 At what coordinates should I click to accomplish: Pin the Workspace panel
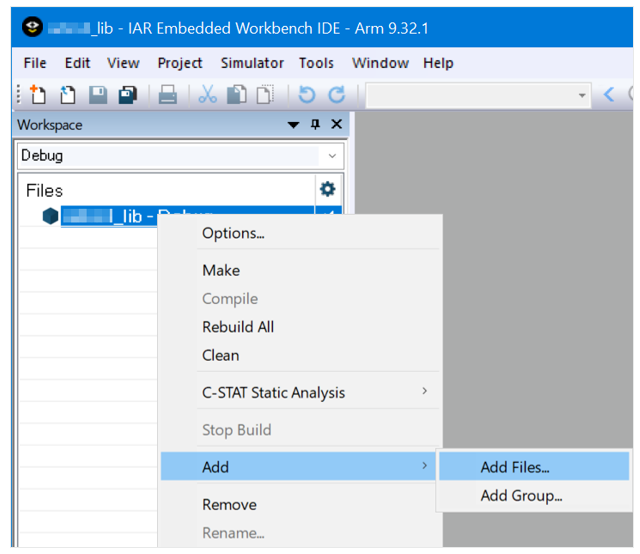point(315,124)
